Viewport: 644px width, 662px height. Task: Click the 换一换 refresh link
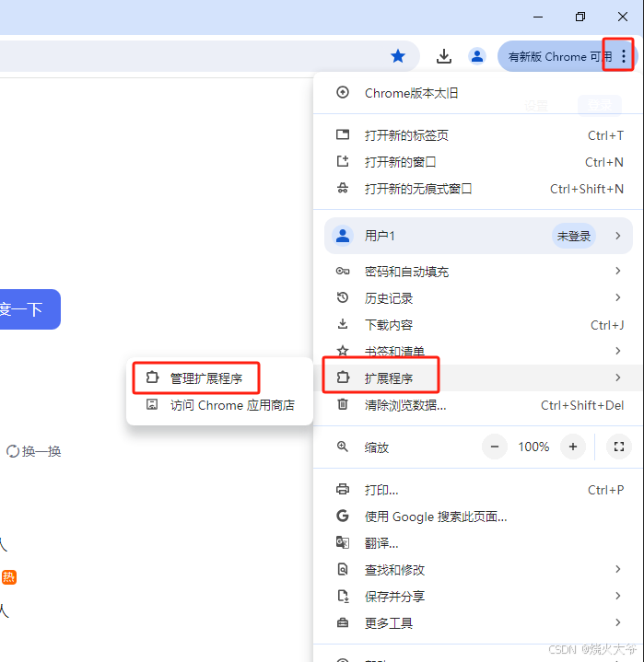[34, 451]
